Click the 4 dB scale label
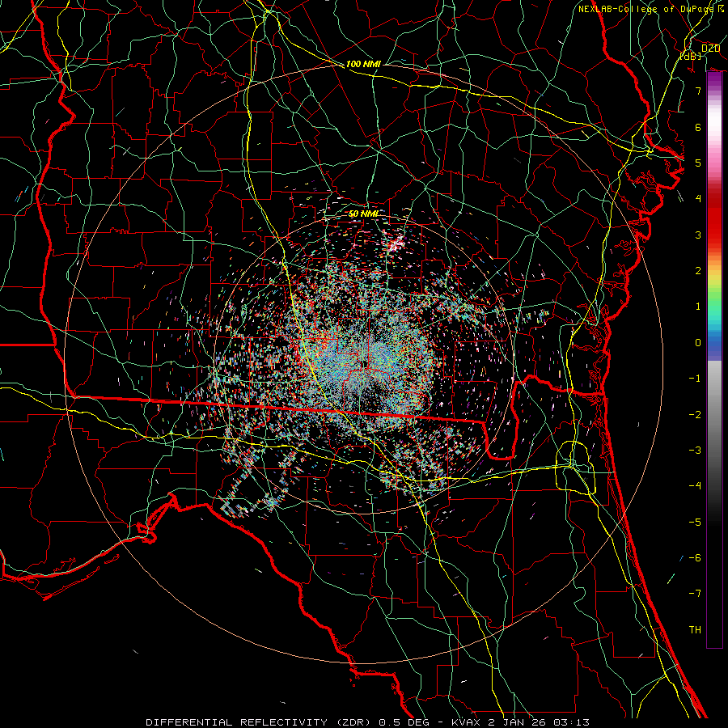The width and height of the screenshot is (728, 728). pos(698,199)
